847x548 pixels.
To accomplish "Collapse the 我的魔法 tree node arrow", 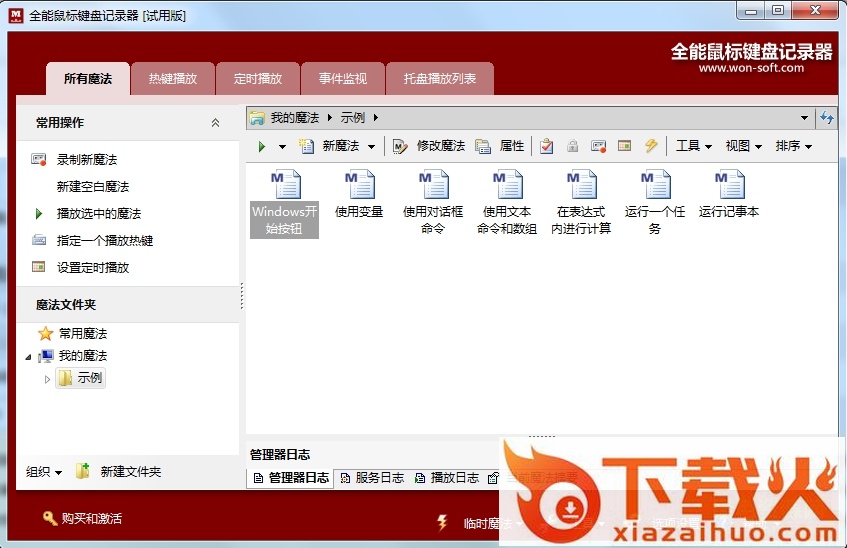I will point(29,357).
